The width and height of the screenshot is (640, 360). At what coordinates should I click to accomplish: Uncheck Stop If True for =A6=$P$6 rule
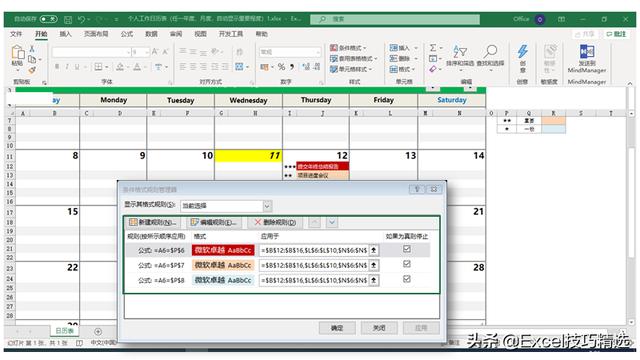point(407,249)
